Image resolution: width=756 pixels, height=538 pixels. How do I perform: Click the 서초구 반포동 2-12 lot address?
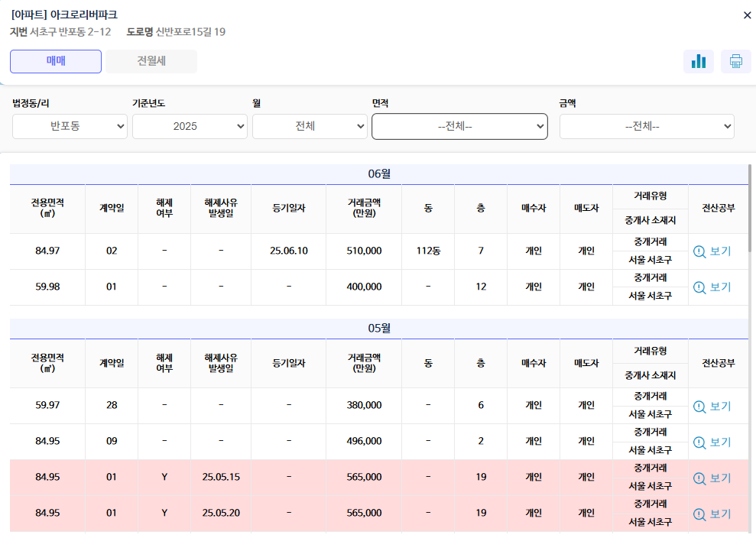(70, 32)
